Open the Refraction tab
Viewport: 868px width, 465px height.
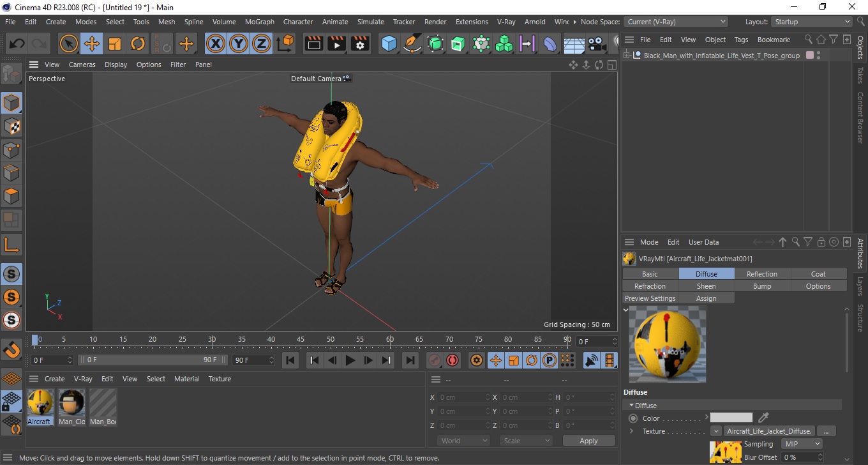click(650, 286)
